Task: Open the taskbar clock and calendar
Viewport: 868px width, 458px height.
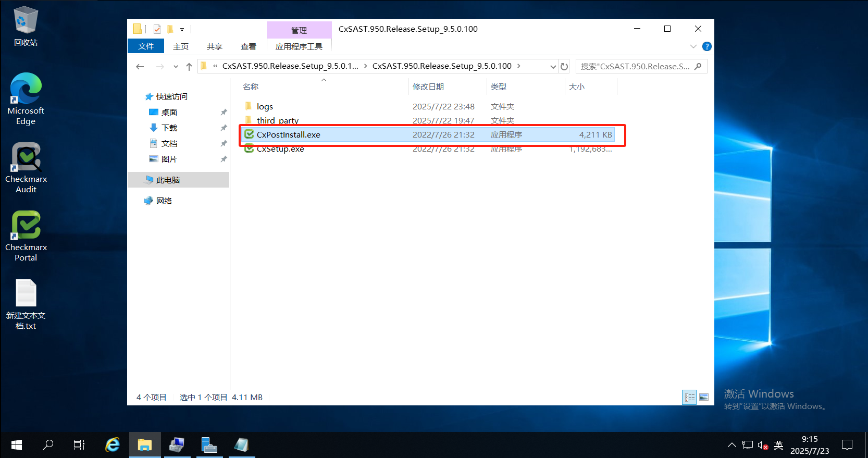Action: (810, 445)
